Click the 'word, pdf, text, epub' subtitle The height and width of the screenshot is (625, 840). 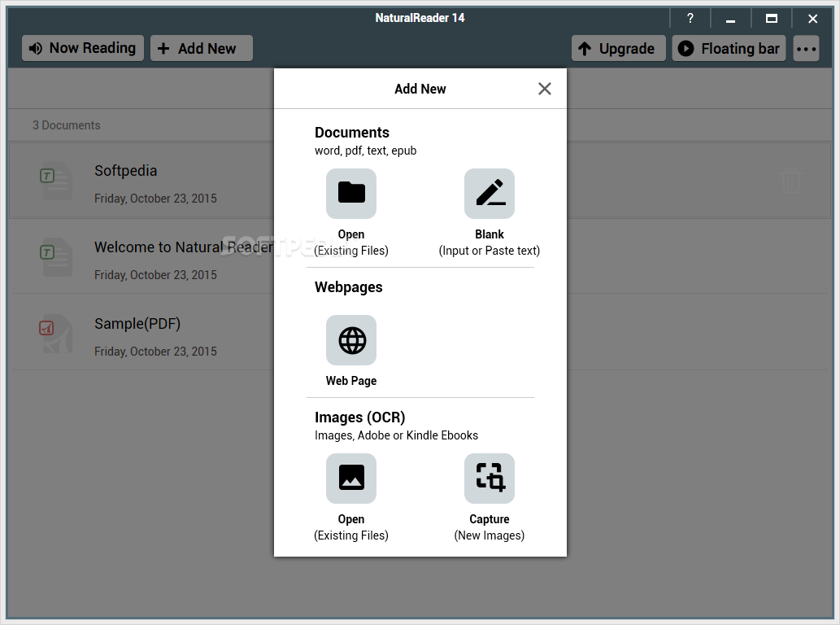pyautogui.click(x=365, y=151)
